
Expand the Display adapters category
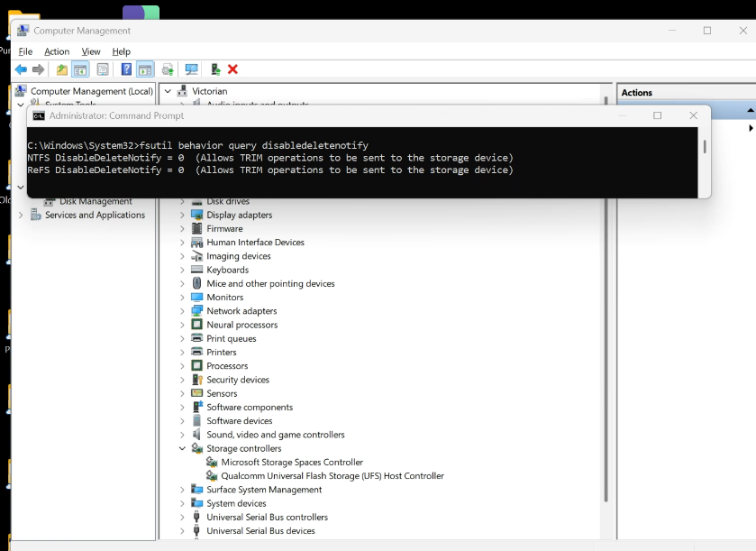[182, 216]
